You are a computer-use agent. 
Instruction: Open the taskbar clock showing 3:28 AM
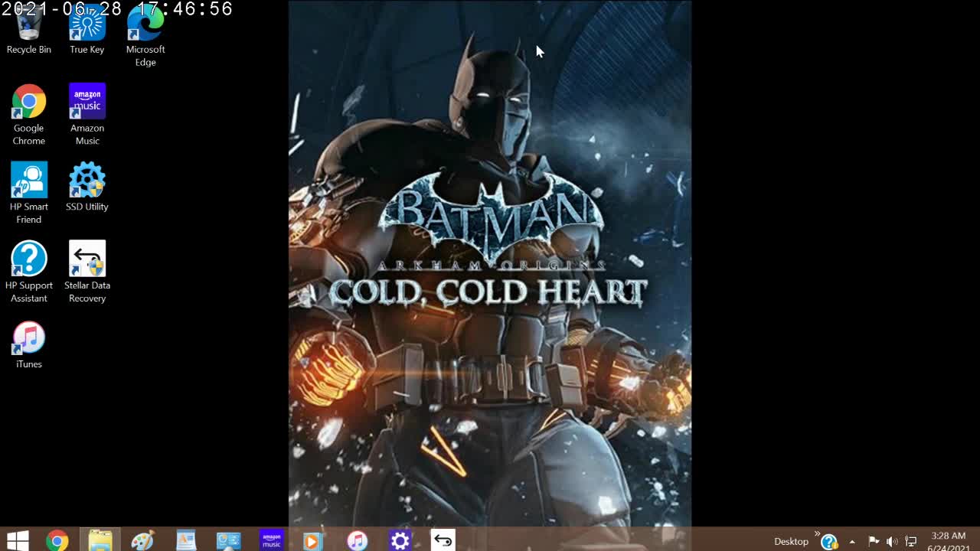pos(949,541)
